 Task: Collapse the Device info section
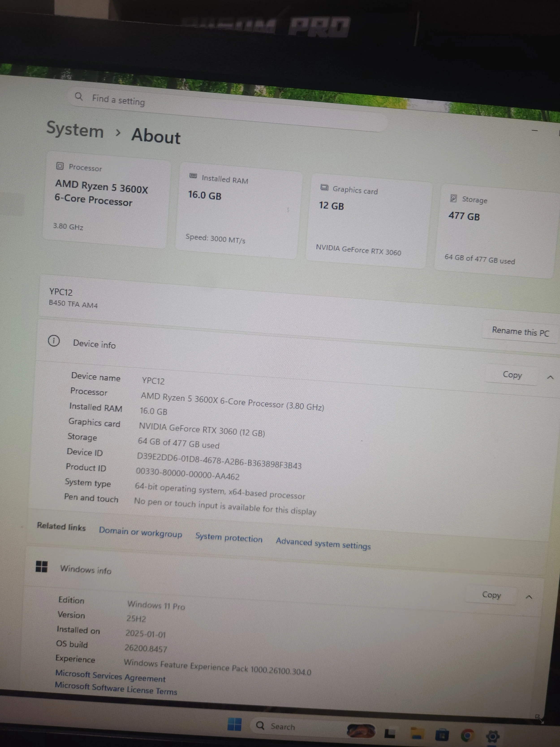pos(550,377)
